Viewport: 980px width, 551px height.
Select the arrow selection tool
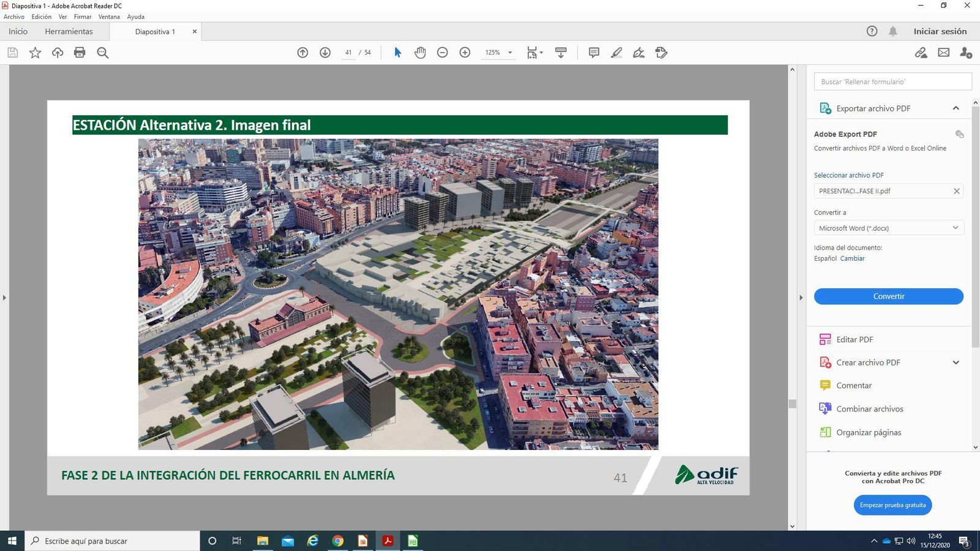point(398,53)
